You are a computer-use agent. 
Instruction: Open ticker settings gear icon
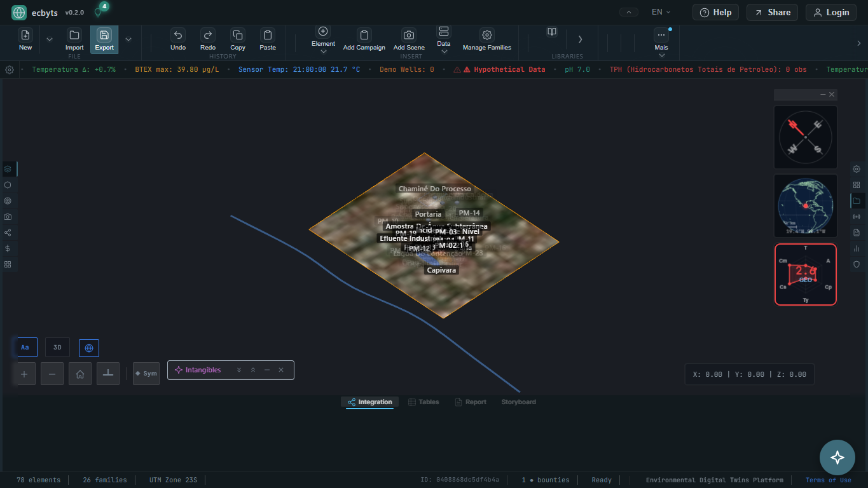(x=10, y=70)
